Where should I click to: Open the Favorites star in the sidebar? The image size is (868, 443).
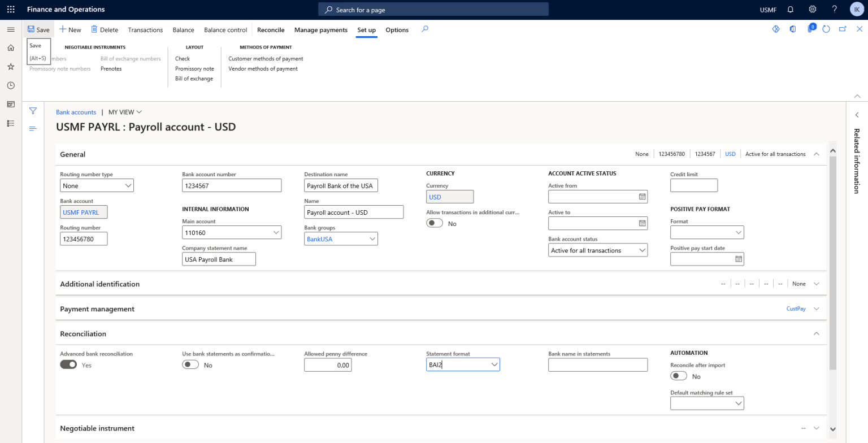tap(10, 66)
